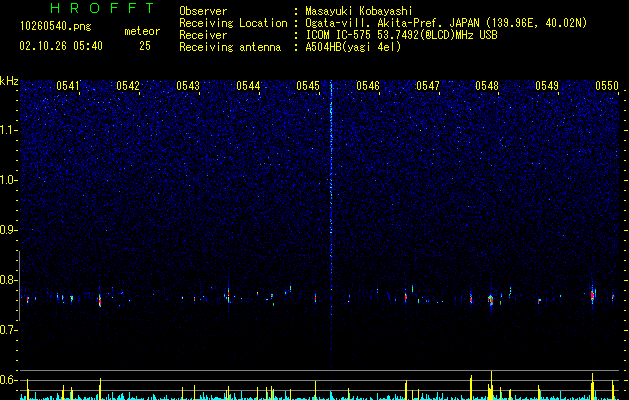Click the 0543 time marker
The height and width of the screenshot is (400, 629).
click(x=188, y=86)
